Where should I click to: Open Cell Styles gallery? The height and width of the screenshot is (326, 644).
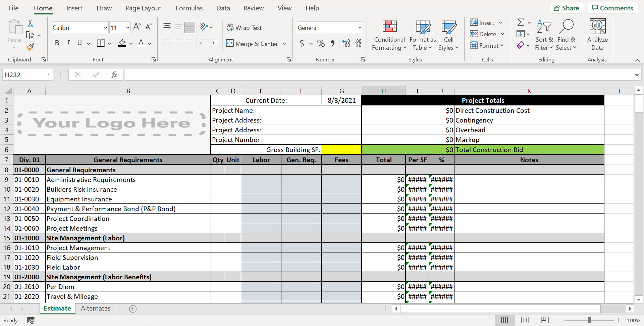click(x=448, y=35)
